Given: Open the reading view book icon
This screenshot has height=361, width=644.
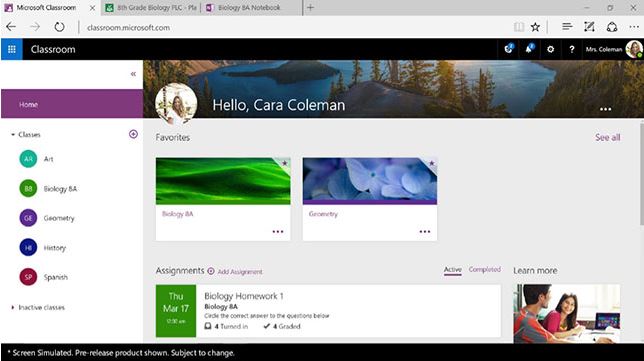Looking at the screenshot, I should click(519, 27).
